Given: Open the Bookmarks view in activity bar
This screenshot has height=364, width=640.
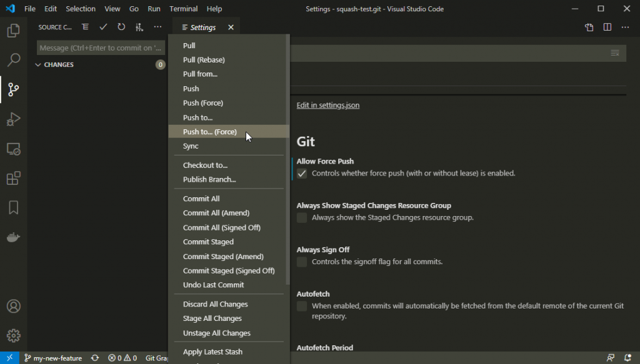Looking at the screenshot, I should [14, 207].
